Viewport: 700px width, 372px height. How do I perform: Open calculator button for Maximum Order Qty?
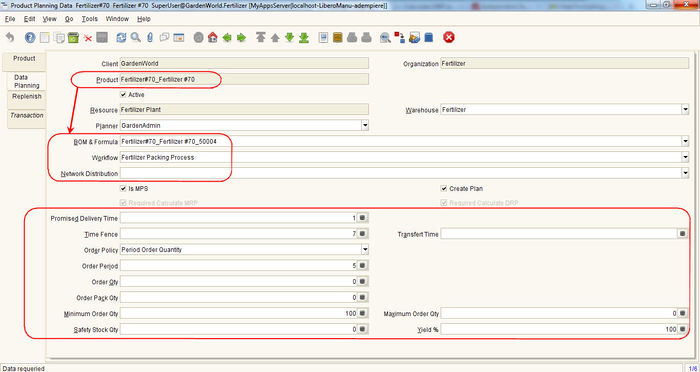pyautogui.click(x=683, y=314)
